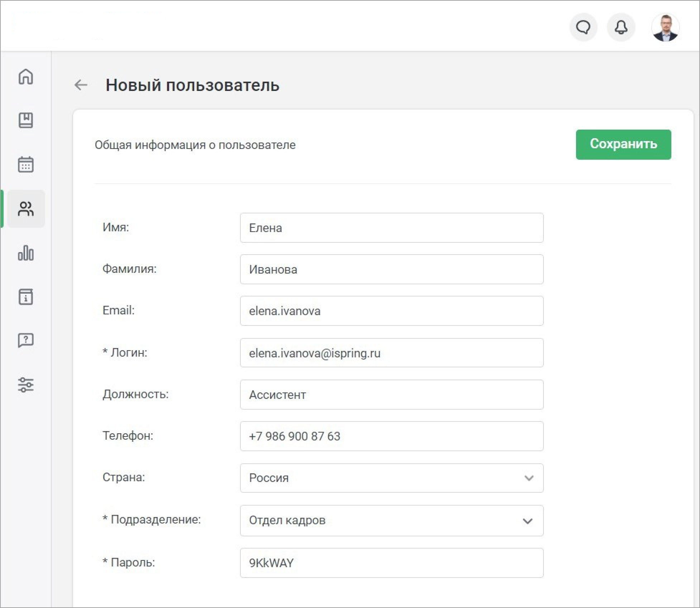The image size is (700, 608).
Task: Click the '* Логин:' label
Action: 125,353
